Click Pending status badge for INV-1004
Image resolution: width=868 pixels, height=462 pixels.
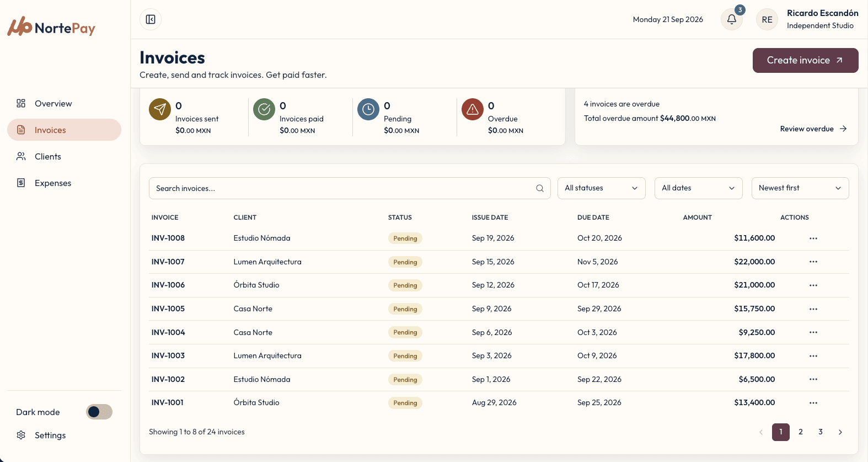pos(405,332)
